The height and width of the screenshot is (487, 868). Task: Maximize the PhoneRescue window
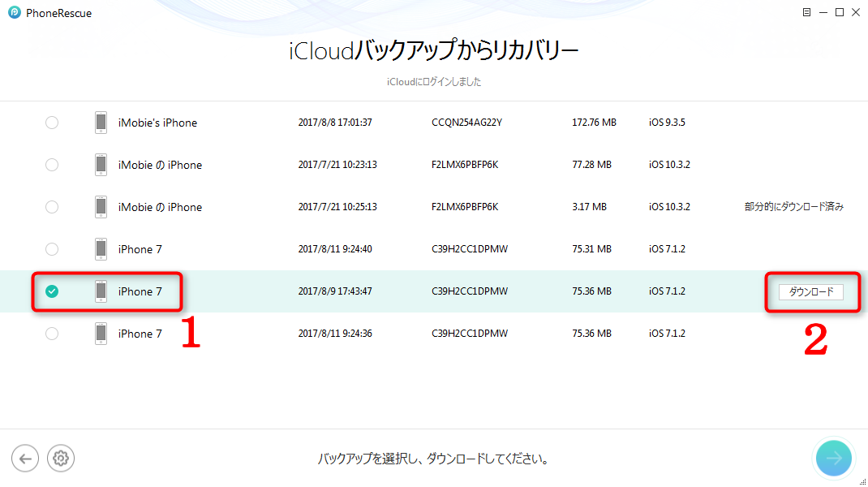click(840, 12)
